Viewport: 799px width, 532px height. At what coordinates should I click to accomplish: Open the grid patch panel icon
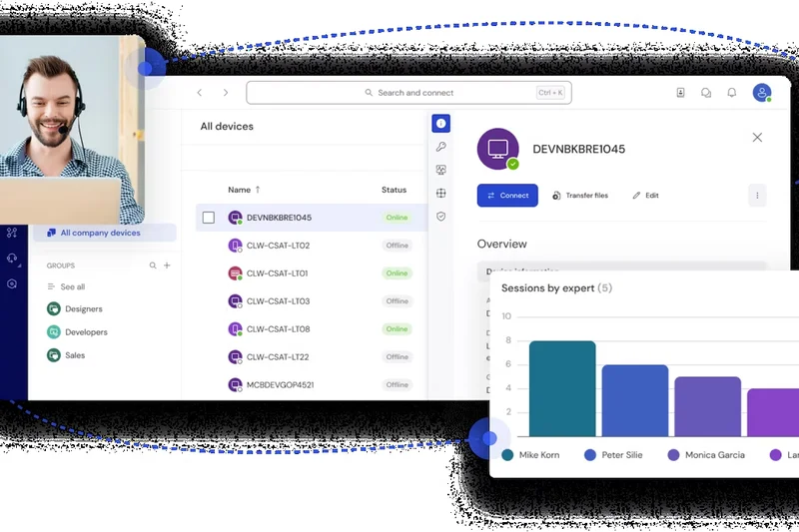point(440,193)
